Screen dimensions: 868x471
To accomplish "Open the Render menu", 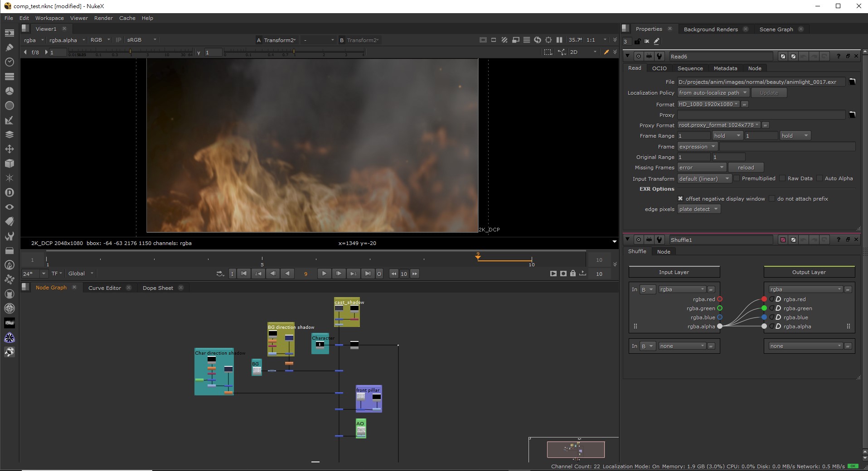I will [103, 18].
